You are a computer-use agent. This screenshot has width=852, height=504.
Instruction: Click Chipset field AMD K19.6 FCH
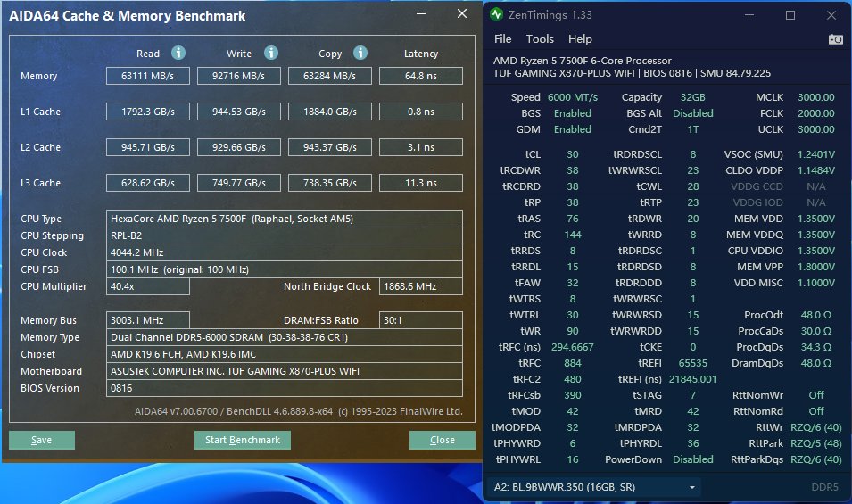tap(285, 354)
